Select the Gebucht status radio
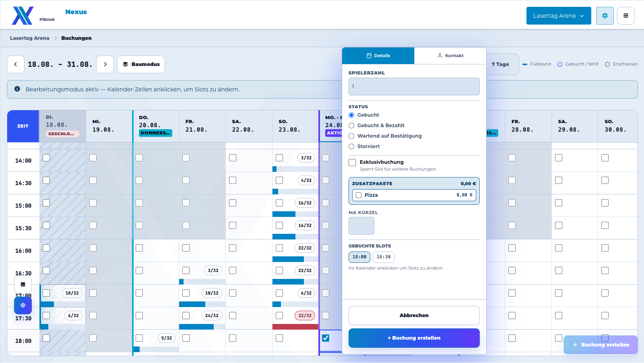The image size is (644, 363). click(351, 115)
